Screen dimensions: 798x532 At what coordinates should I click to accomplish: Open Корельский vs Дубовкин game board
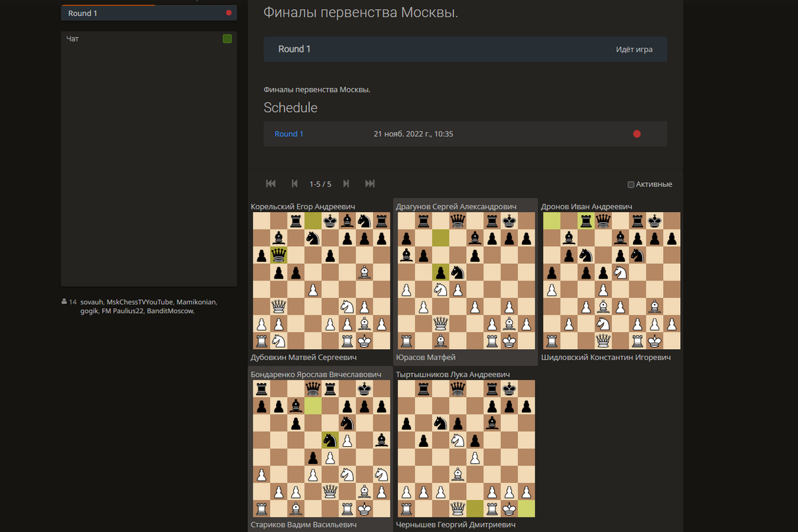pyautogui.click(x=322, y=281)
